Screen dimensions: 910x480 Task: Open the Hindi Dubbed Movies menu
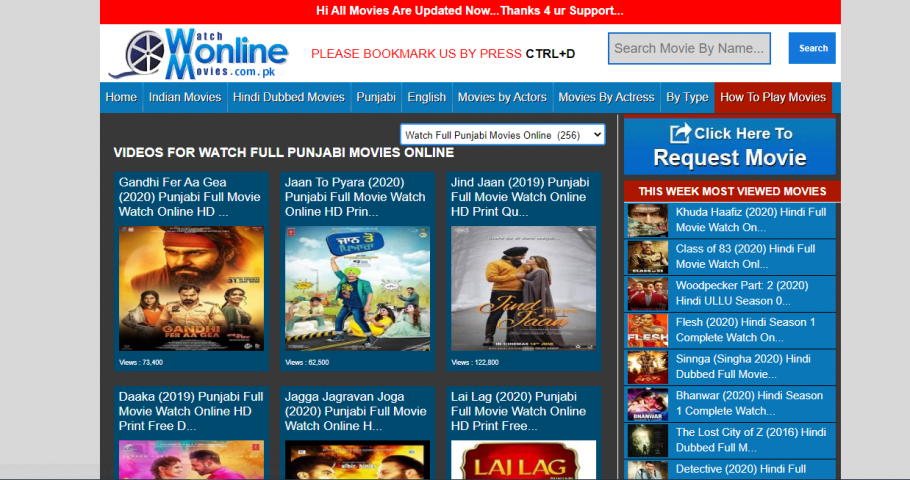pos(288,97)
